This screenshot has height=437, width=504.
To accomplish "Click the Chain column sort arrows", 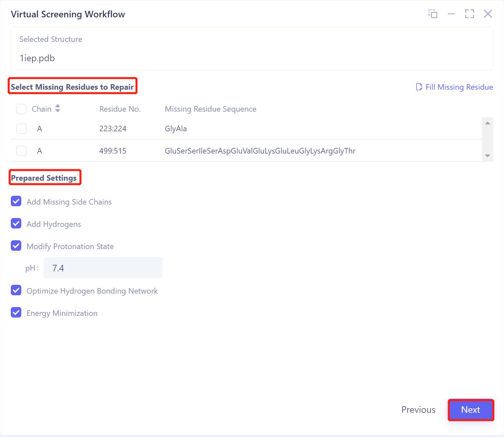I will [x=58, y=109].
